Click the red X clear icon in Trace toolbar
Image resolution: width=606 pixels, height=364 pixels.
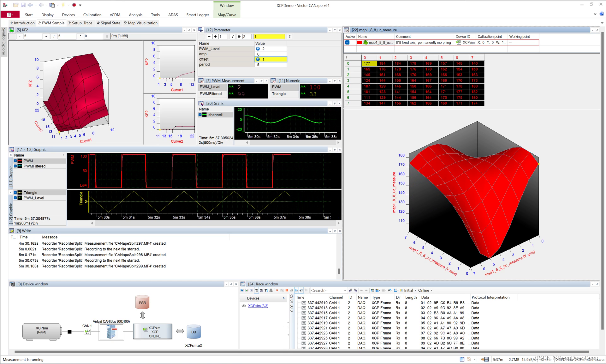(x=277, y=290)
